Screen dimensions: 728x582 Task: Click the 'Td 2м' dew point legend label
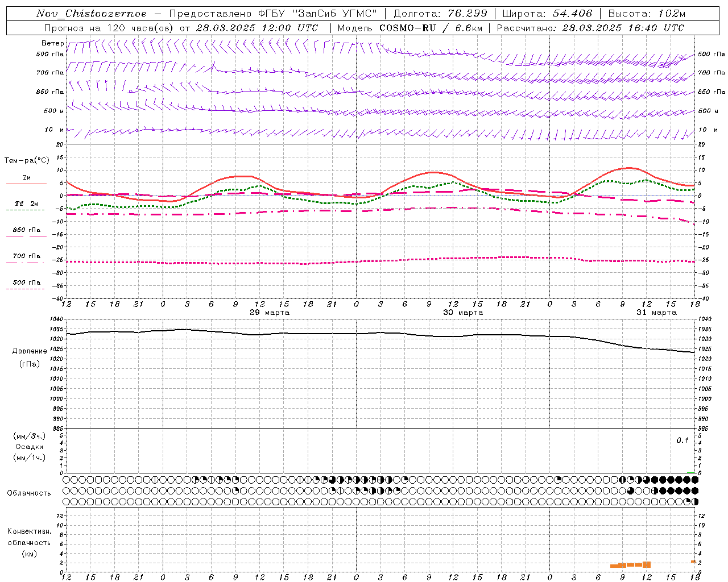click(x=27, y=203)
